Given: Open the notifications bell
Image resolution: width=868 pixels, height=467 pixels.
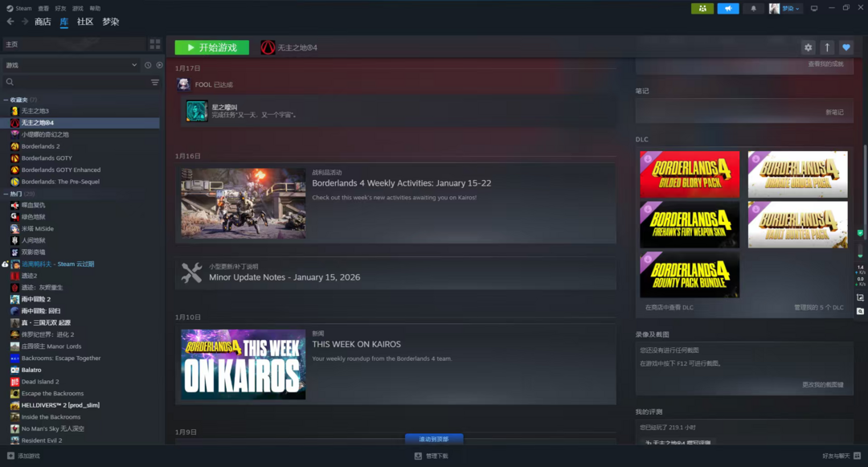Looking at the screenshot, I should coord(753,8).
